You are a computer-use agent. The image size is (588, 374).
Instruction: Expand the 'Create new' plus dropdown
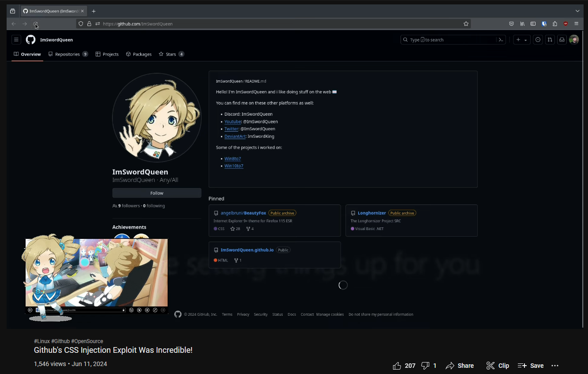(x=521, y=40)
